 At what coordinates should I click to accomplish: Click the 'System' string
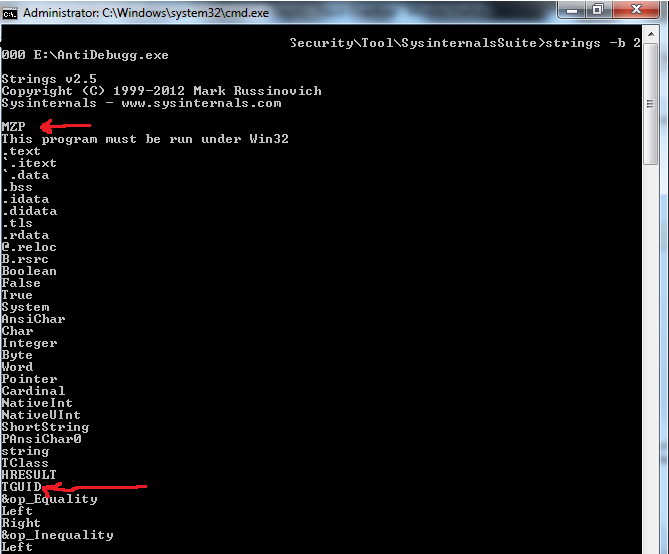coord(25,307)
